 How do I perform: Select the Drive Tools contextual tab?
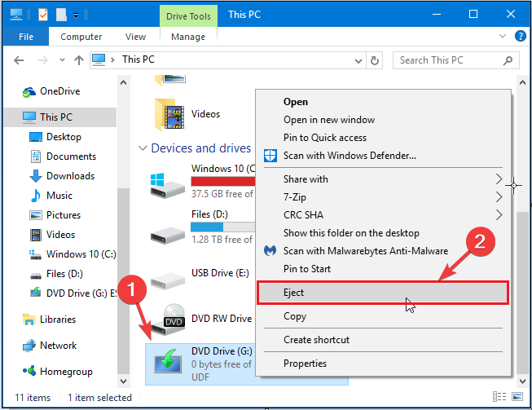click(188, 16)
